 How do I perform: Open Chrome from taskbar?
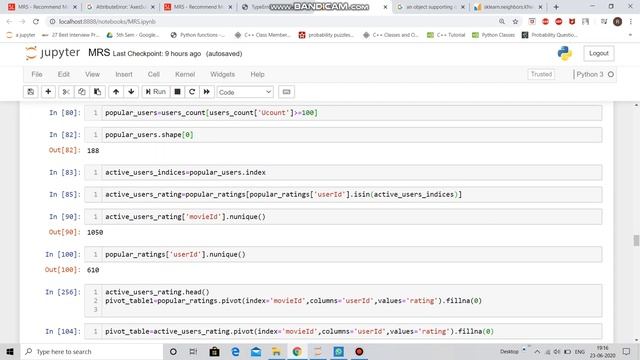[297, 352]
